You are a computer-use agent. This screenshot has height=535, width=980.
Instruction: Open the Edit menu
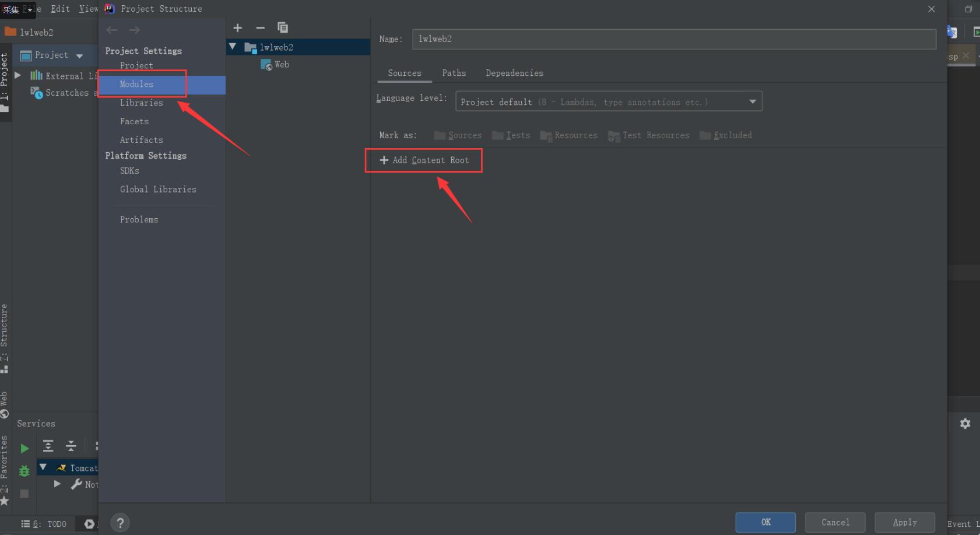(x=60, y=9)
